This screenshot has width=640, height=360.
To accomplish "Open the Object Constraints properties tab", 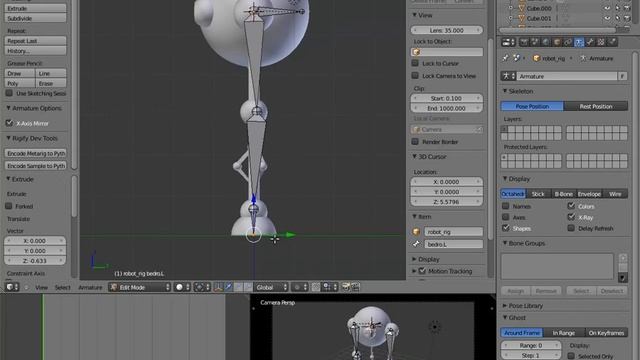I will (568, 42).
